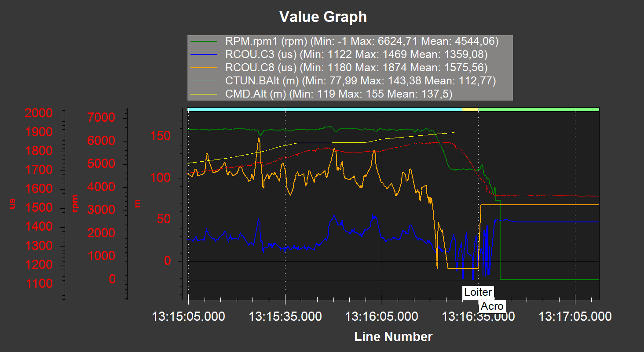Click the 13:15:05.000 time axis label
The height and width of the screenshot is (352, 644).
tap(188, 316)
